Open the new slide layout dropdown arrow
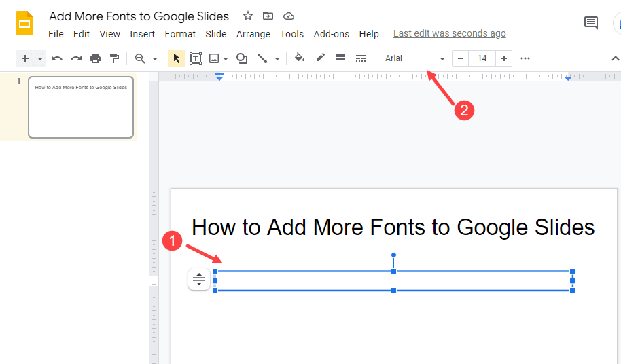The height and width of the screenshot is (364, 621). (40, 59)
